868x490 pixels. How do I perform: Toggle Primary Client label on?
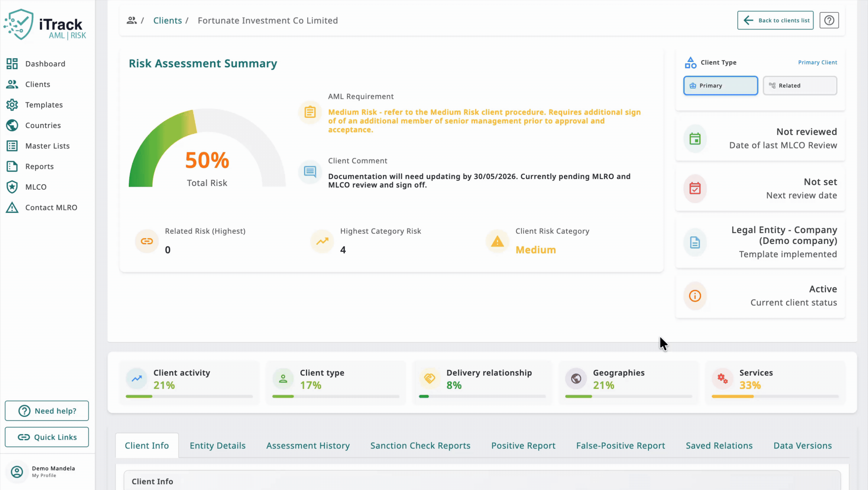818,62
